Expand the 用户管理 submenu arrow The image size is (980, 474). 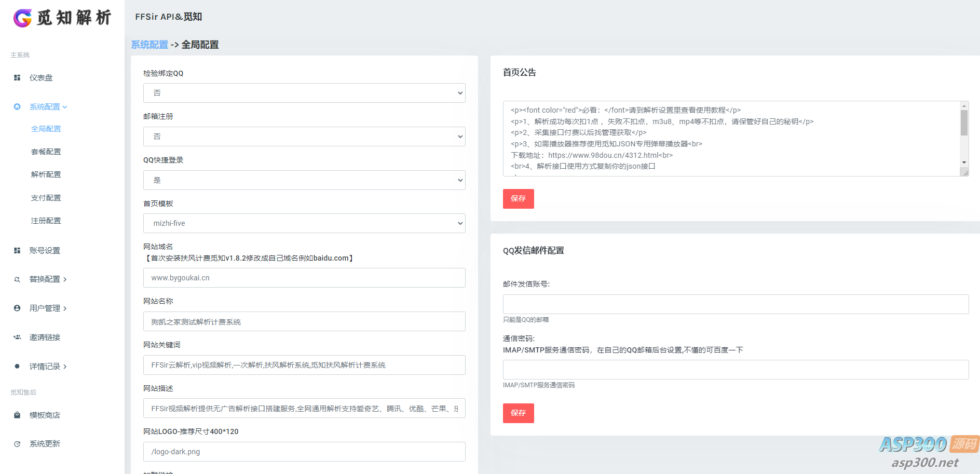(65, 308)
